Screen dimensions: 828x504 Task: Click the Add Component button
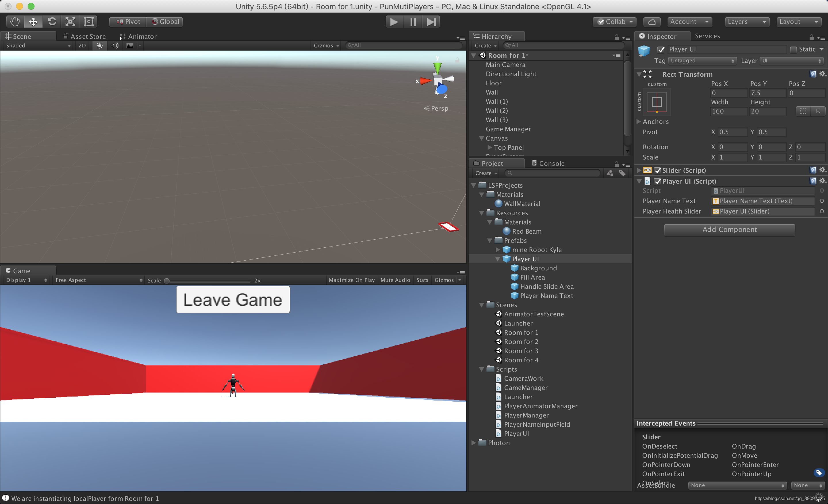coord(729,230)
